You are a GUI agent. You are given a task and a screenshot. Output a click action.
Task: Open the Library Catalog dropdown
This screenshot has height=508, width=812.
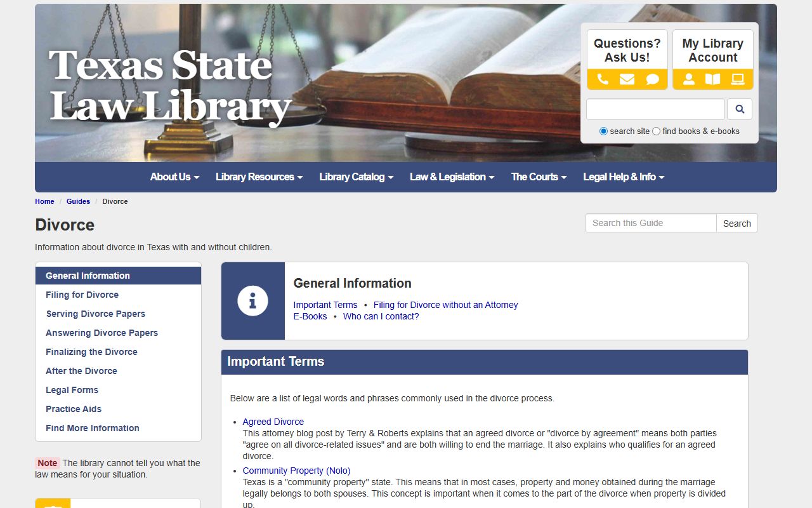click(x=357, y=177)
